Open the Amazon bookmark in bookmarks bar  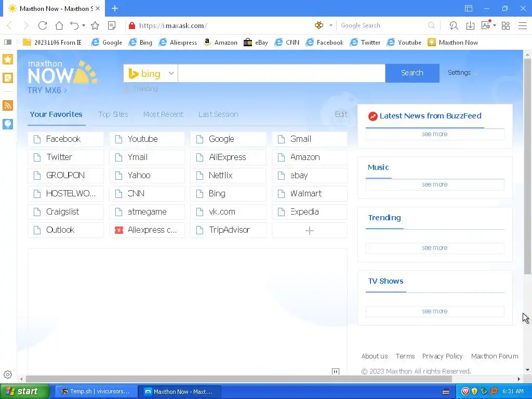coord(220,43)
